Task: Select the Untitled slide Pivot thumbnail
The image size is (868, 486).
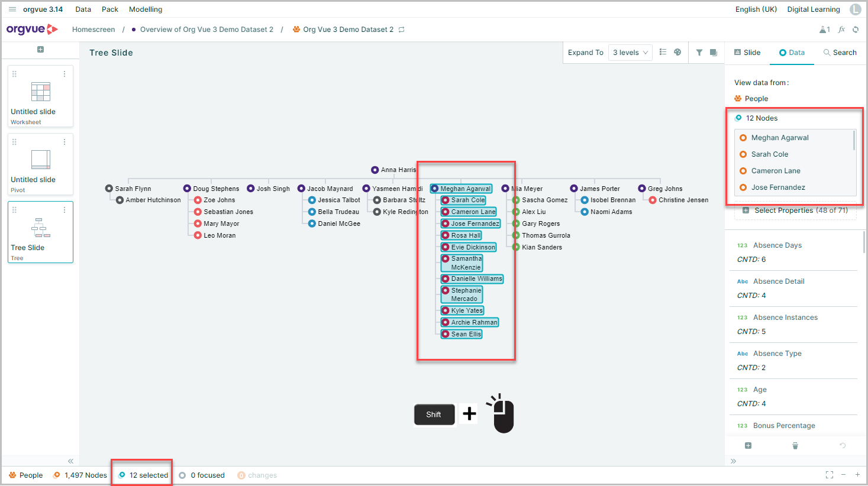Action: coord(40,164)
